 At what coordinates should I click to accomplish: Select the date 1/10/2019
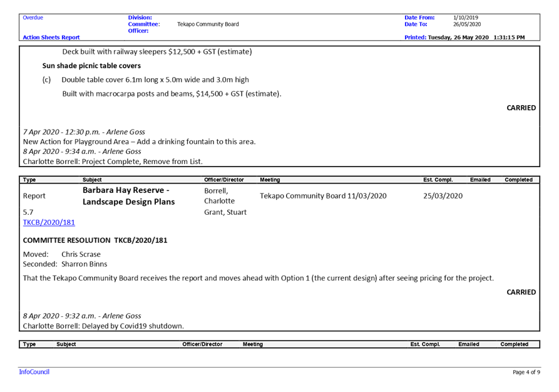pyautogui.click(x=466, y=18)
